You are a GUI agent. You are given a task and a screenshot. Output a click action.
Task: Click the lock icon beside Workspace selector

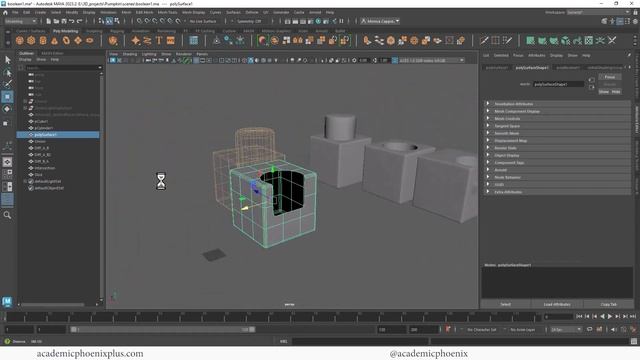(635, 13)
